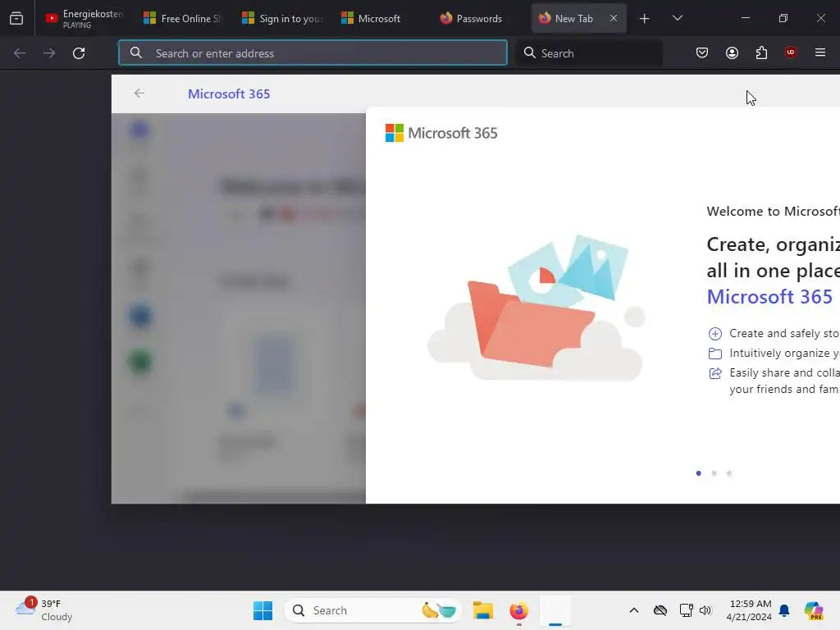This screenshot has width=840, height=630.
Task: Click the Microsoft 365 logo in dialog
Action: (441, 133)
